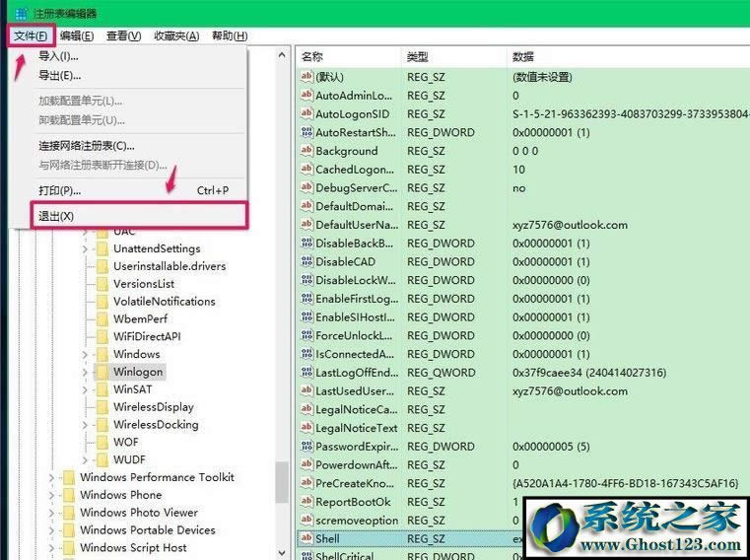Click the (默认) string value icon
This screenshot has height=560, width=750.
(307, 76)
